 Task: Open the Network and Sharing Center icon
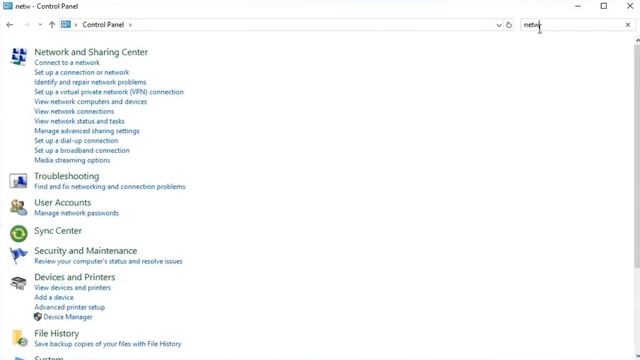click(19, 56)
